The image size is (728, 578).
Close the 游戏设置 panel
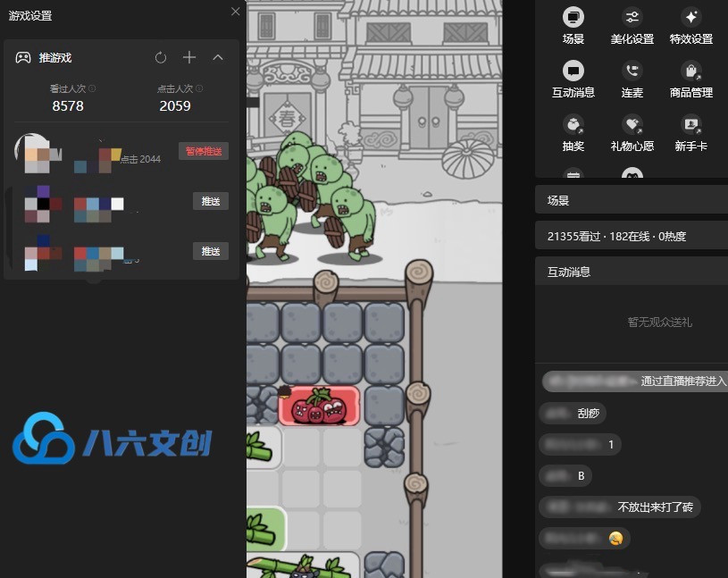click(235, 12)
